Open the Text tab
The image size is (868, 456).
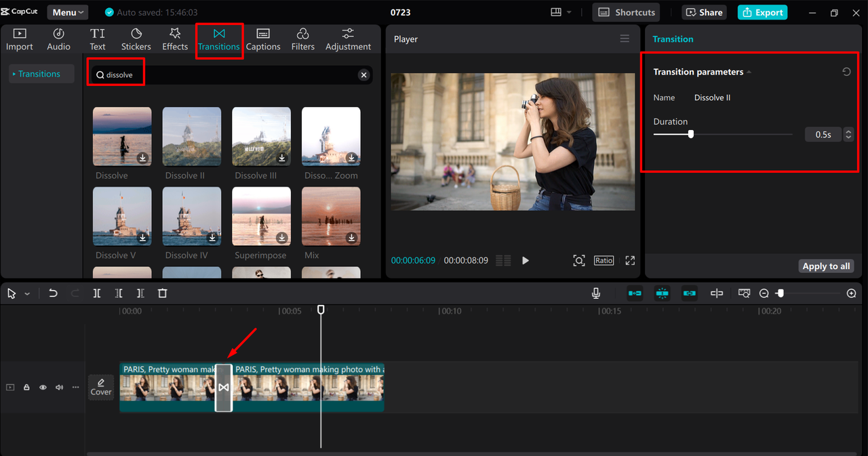(98, 39)
